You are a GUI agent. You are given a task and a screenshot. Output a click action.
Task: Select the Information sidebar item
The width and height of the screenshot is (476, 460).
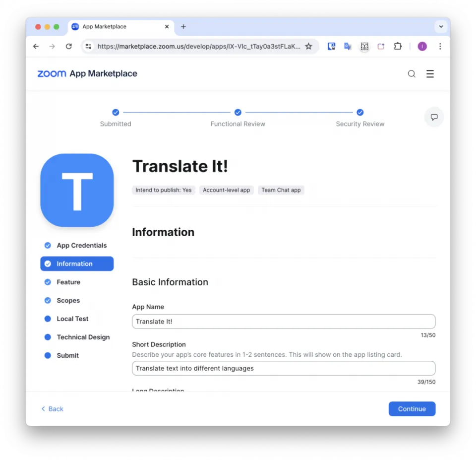[x=77, y=263]
